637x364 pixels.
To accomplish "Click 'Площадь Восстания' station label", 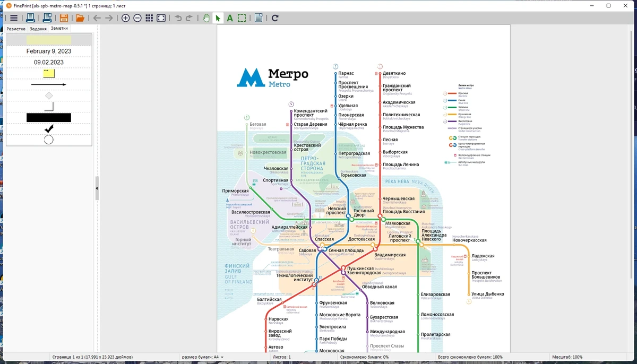I will point(404,212).
